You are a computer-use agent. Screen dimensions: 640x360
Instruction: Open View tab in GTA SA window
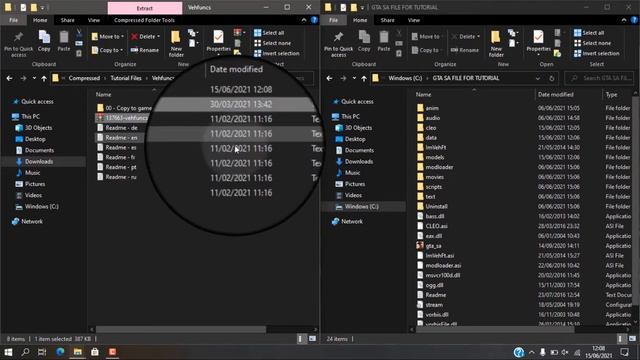pos(413,20)
